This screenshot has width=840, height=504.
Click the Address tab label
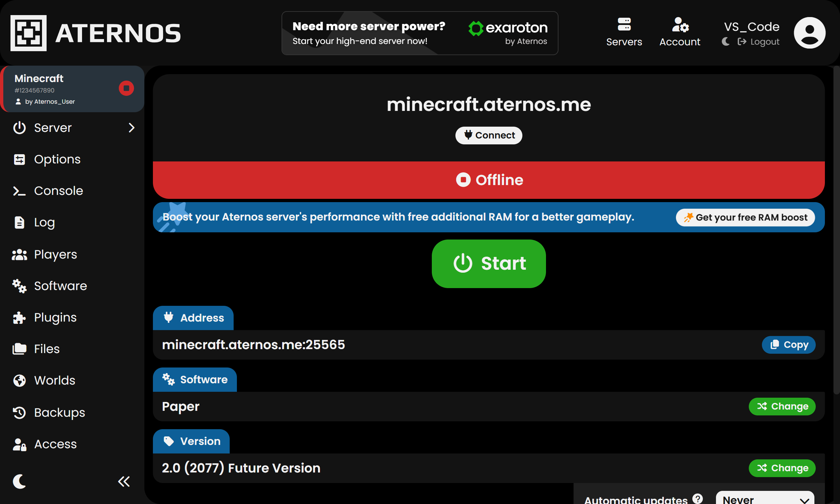[193, 318]
